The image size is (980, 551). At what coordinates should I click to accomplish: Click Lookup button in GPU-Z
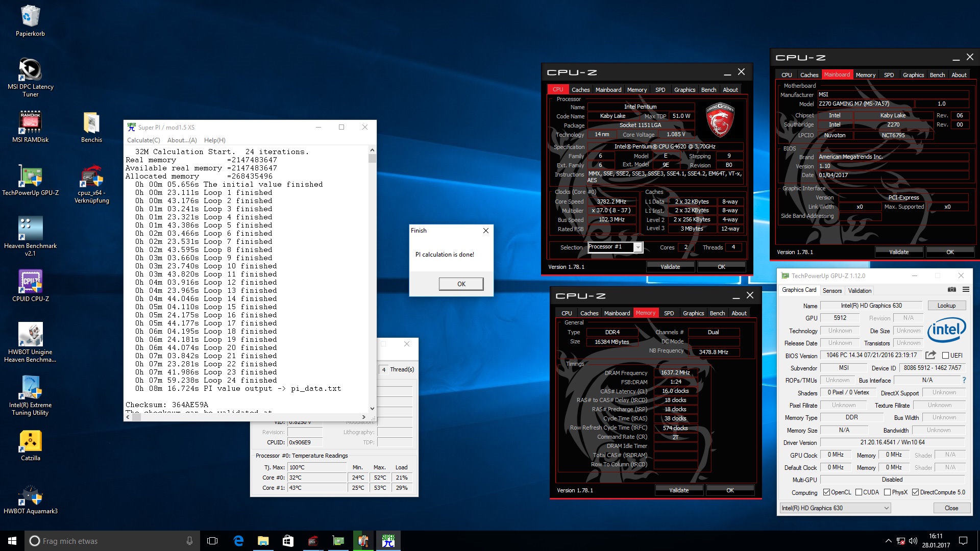pyautogui.click(x=946, y=306)
